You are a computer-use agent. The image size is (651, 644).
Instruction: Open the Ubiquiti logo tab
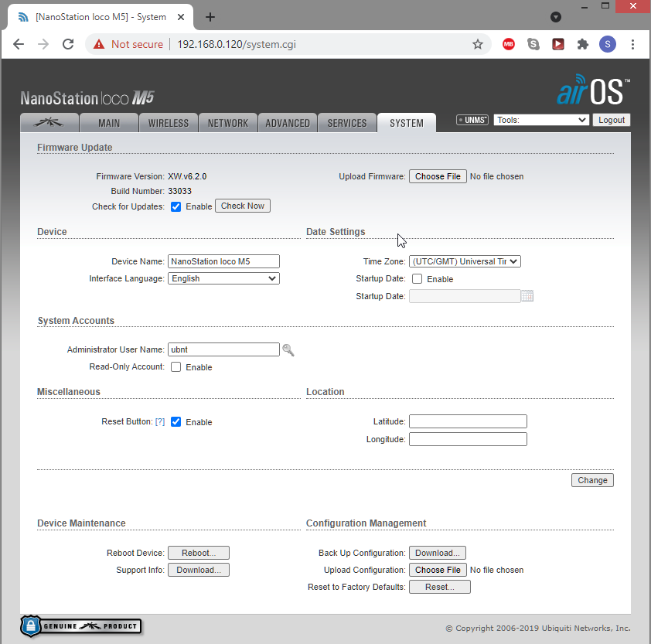point(49,123)
